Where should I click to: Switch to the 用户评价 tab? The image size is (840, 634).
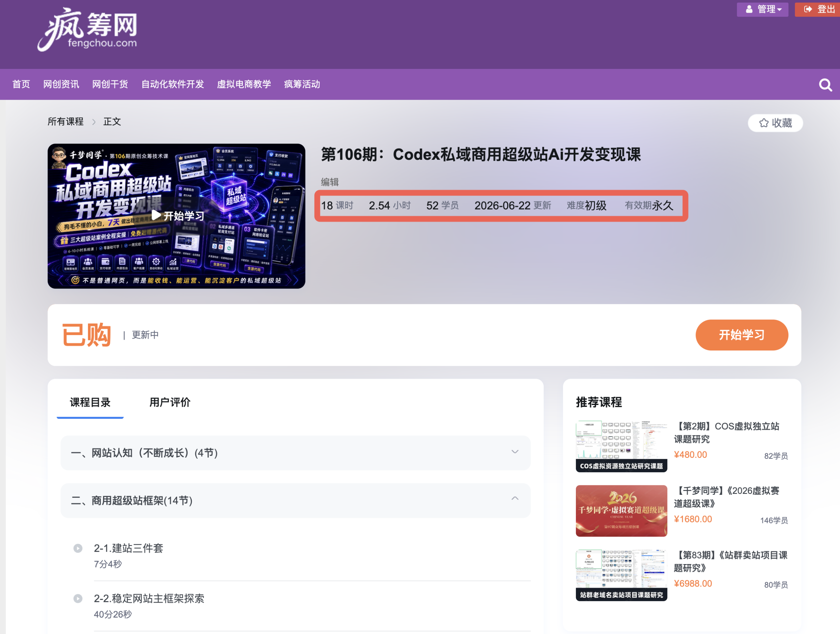(170, 402)
